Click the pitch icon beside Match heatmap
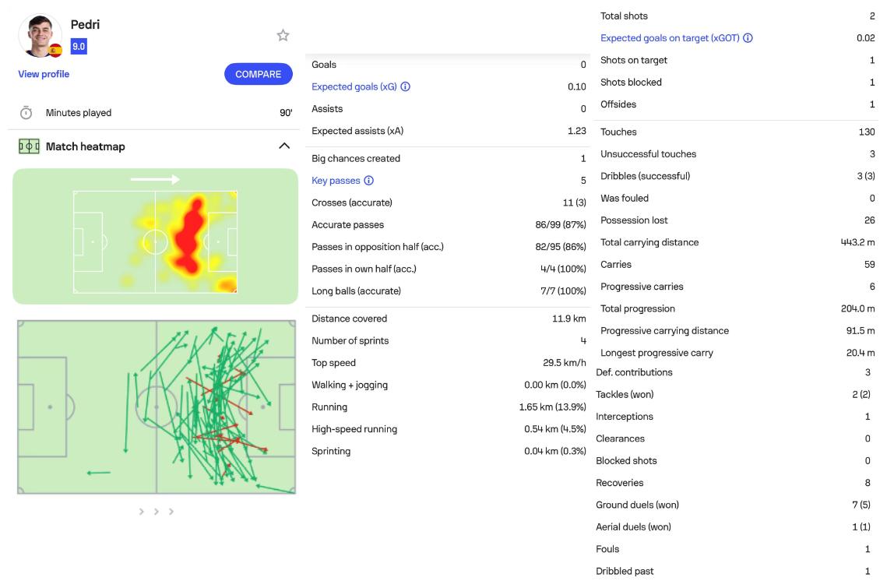This screenshot has width=887, height=588. click(29, 146)
